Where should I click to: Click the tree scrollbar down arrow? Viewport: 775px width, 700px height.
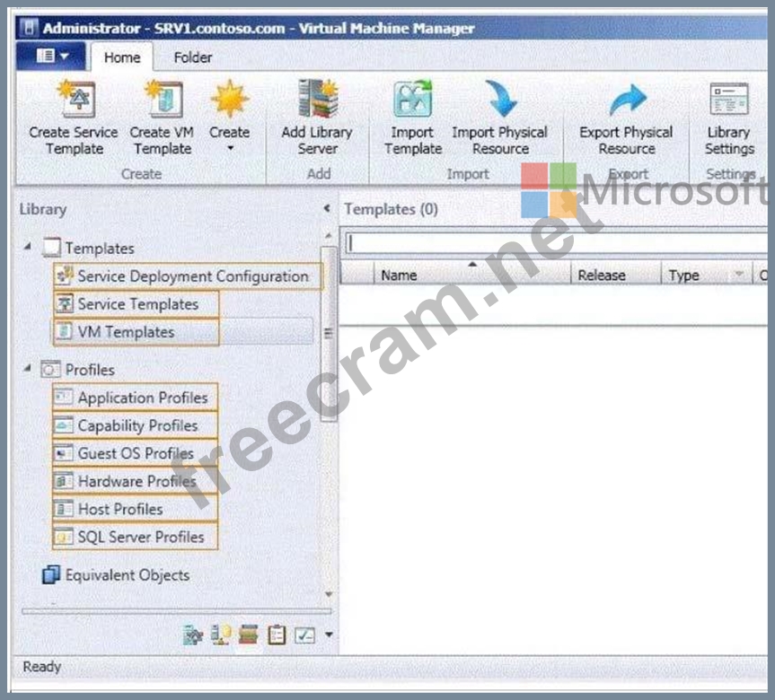[329, 594]
